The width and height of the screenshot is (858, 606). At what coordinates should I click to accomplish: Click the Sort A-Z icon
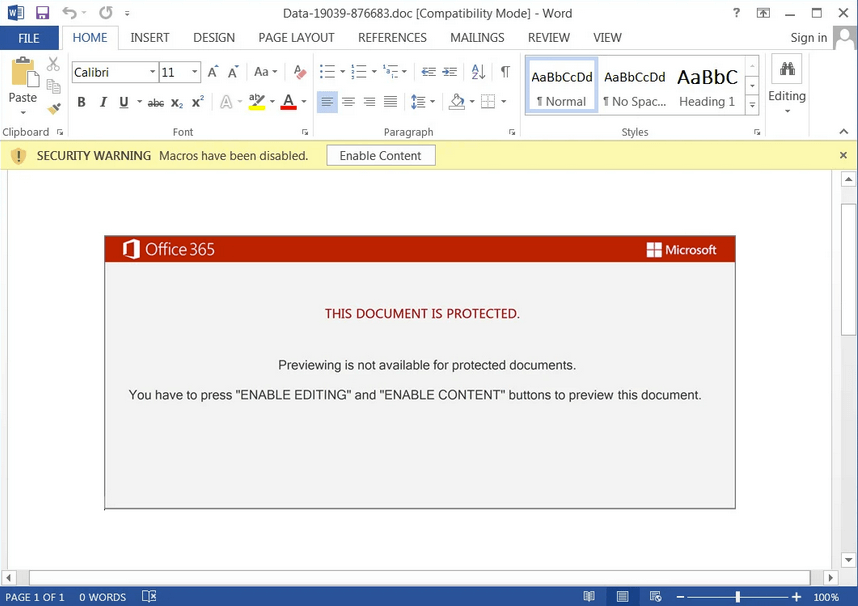478,72
